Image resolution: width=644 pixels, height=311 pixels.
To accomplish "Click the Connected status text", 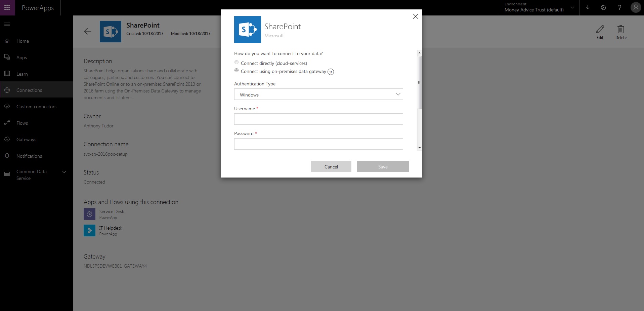I will coord(94,182).
